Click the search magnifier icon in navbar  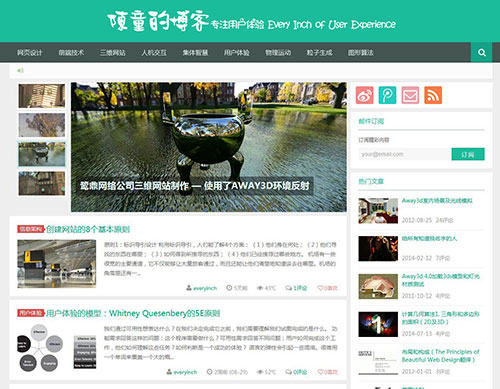(x=481, y=53)
